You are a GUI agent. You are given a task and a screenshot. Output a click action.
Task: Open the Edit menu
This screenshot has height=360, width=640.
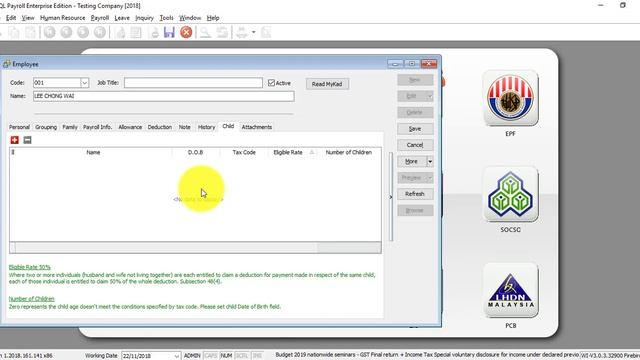point(11,18)
